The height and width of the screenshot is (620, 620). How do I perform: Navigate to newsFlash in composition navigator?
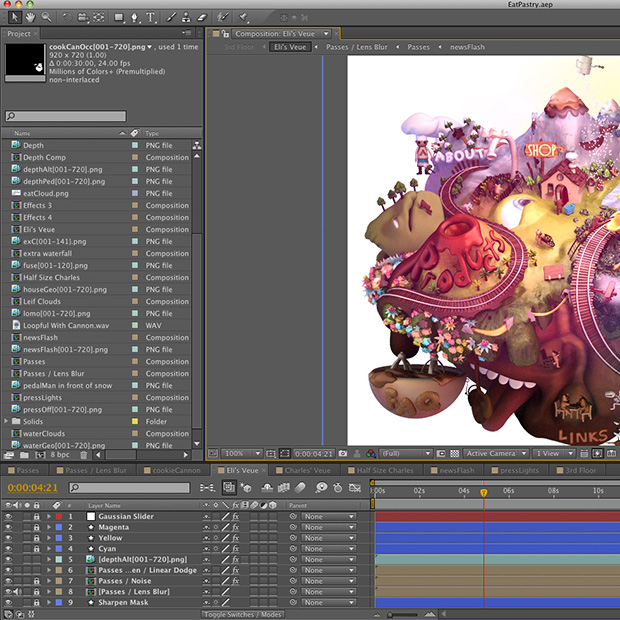pos(467,47)
